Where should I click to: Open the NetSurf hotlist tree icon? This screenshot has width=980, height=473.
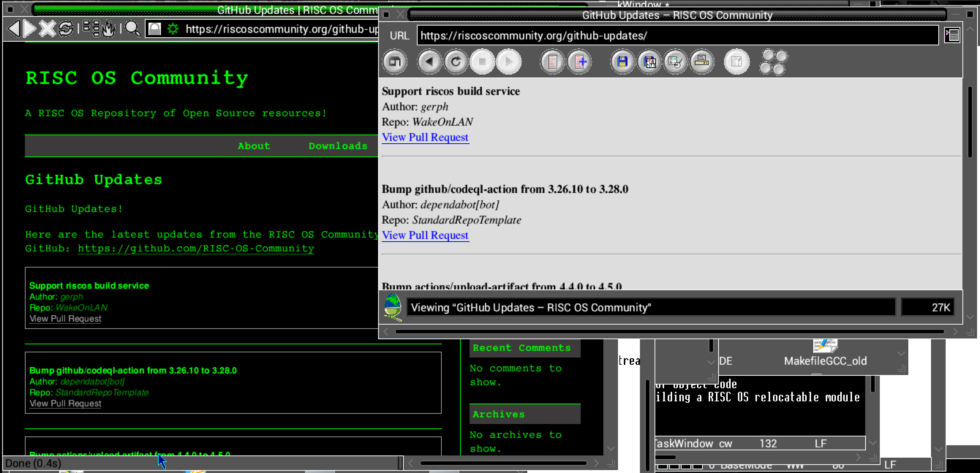pos(91,29)
